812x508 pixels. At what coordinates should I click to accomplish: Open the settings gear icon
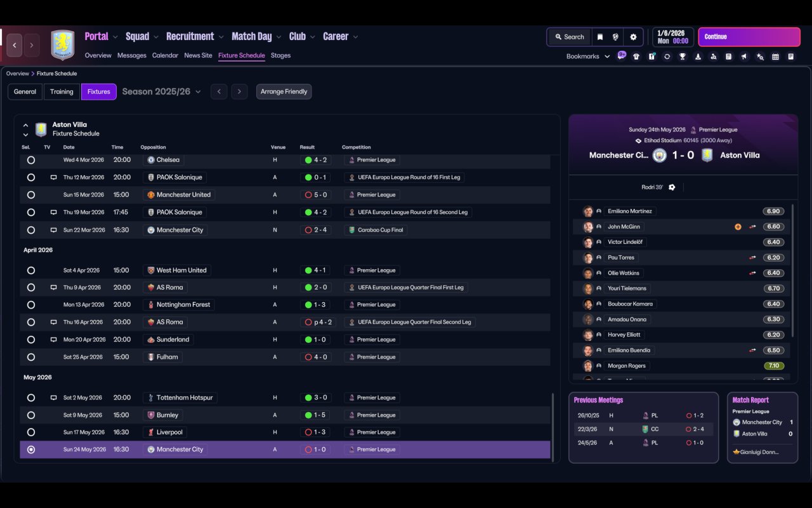click(633, 37)
